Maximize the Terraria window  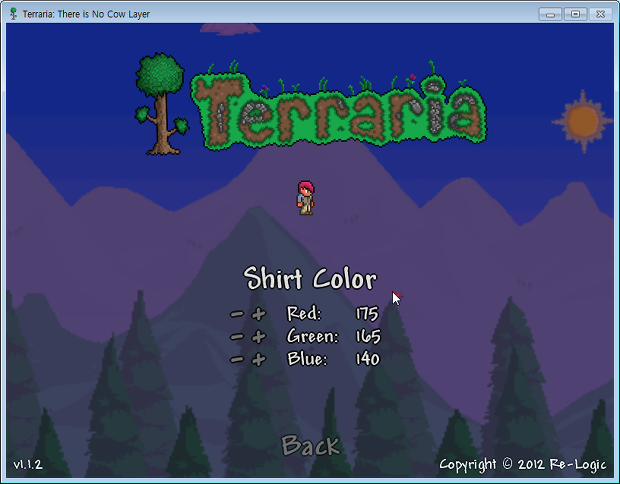pos(575,14)
